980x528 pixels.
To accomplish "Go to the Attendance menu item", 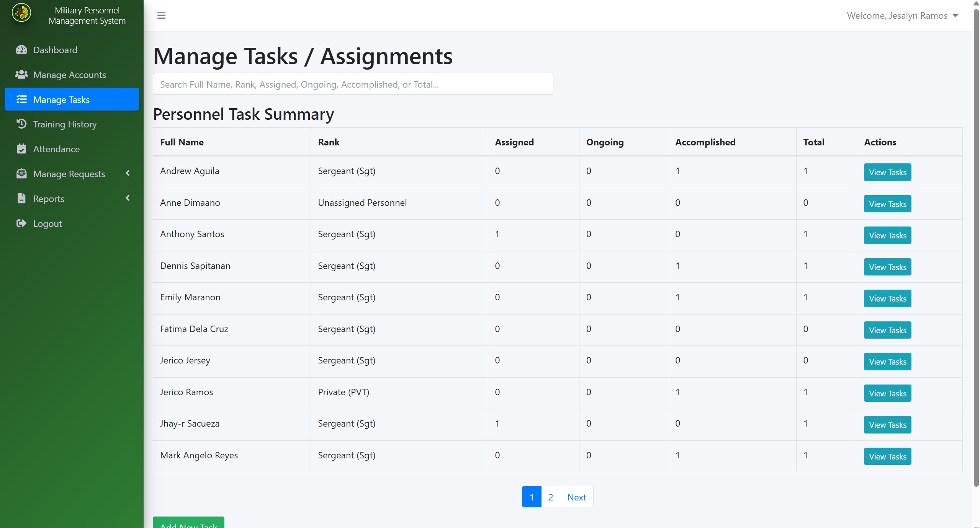I will click(56, 149).
